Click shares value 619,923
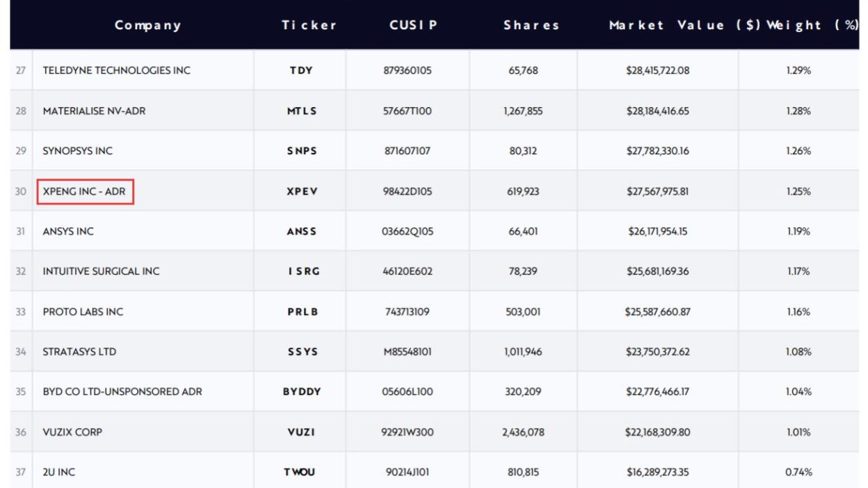This screenshot has width=868, height=488. click(x=523, y=191)
